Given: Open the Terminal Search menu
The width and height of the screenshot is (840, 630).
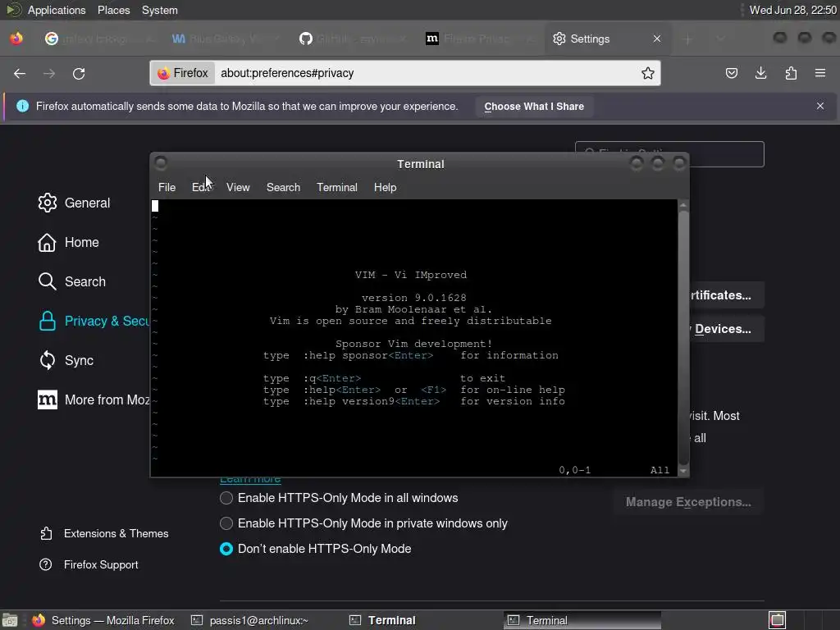Looking at the screenshot, I should click(283, 188).
